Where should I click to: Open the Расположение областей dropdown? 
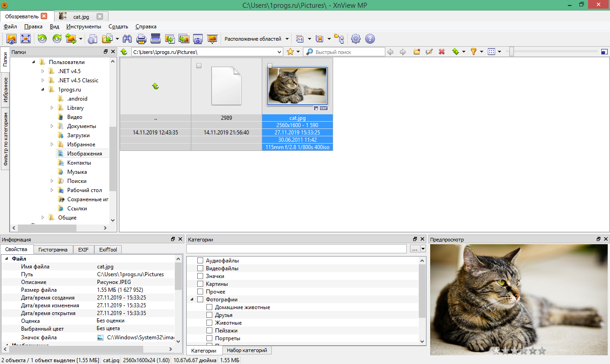tap(254, 39)
